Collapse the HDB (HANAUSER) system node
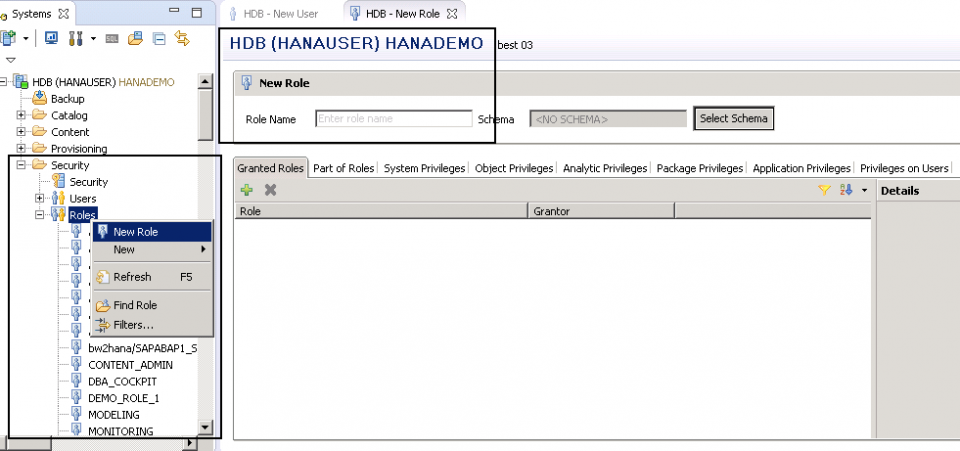 [x=4, y=82]
